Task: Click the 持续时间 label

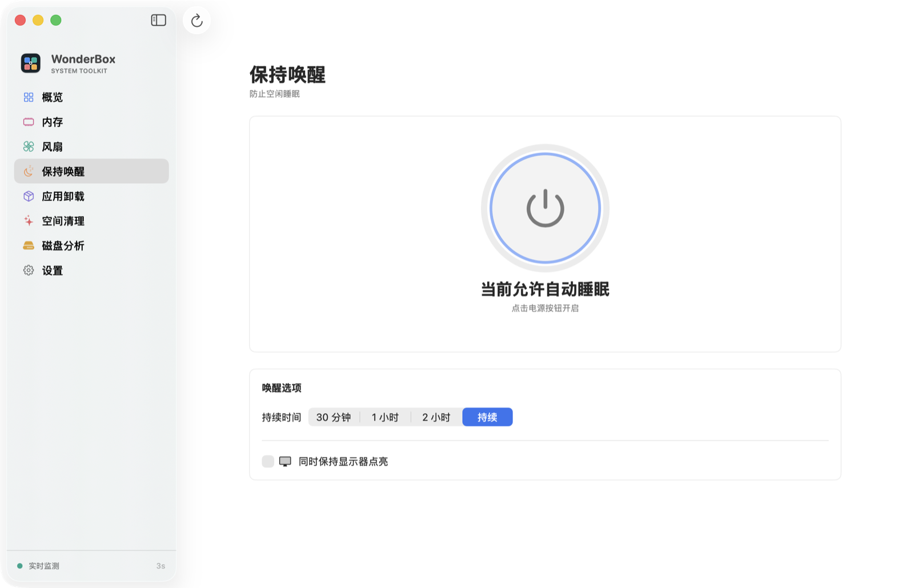Action: (x=282, y=417)
